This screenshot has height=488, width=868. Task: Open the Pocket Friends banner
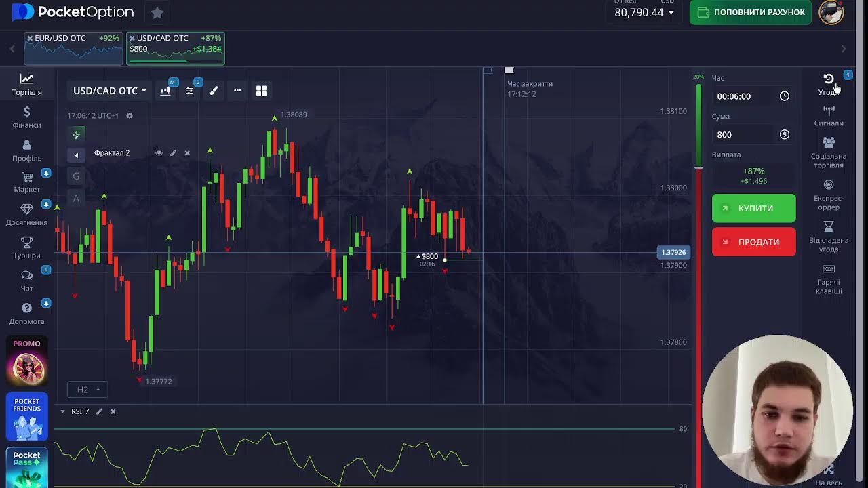27,417
